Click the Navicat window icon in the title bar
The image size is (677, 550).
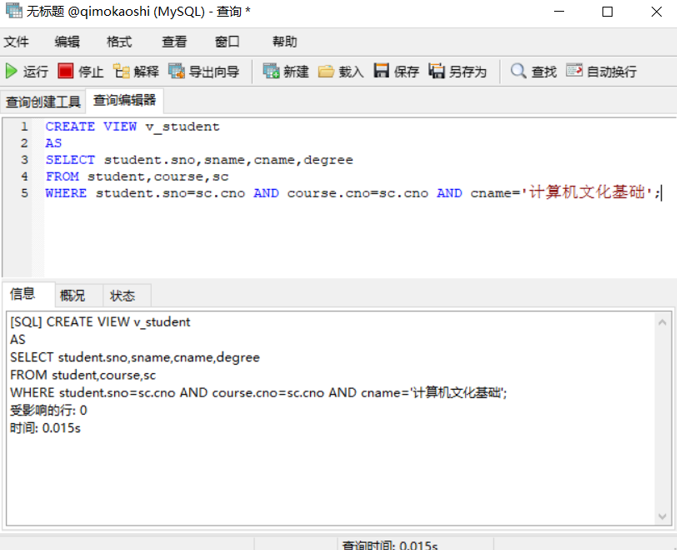click(x=14, y=11)
